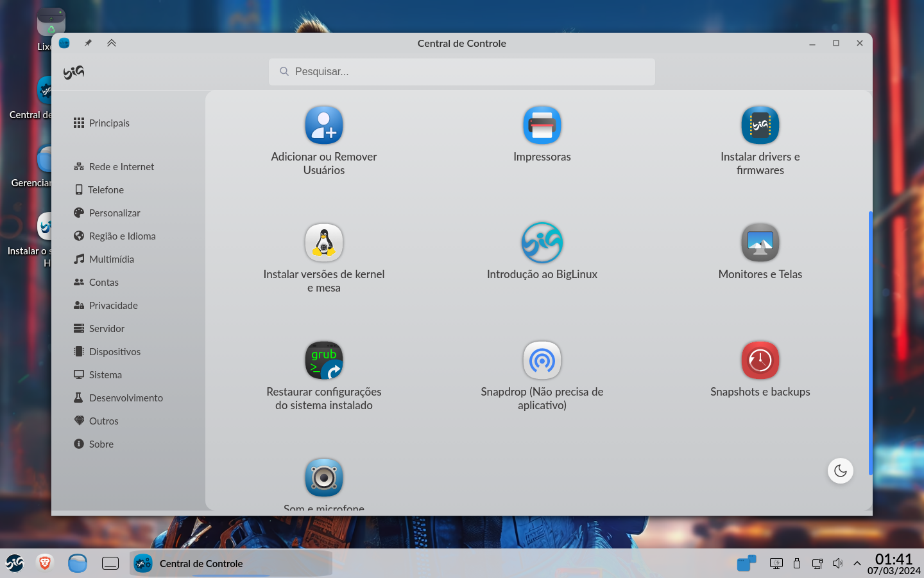This screenshot has width=924, height=578.
Task: Open the battery tray icon
Action: pyautogui.click(x=797, y=563)
